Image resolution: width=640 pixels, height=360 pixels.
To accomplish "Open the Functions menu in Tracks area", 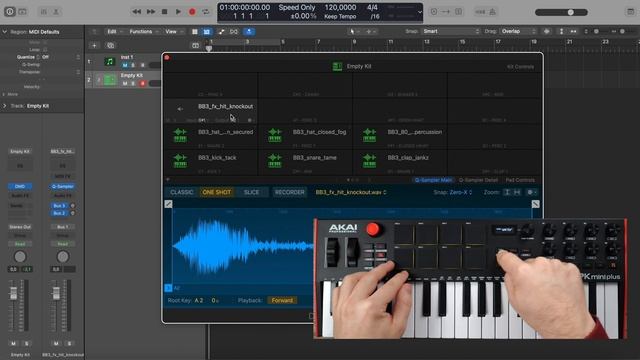I will (x=143, y=31).
